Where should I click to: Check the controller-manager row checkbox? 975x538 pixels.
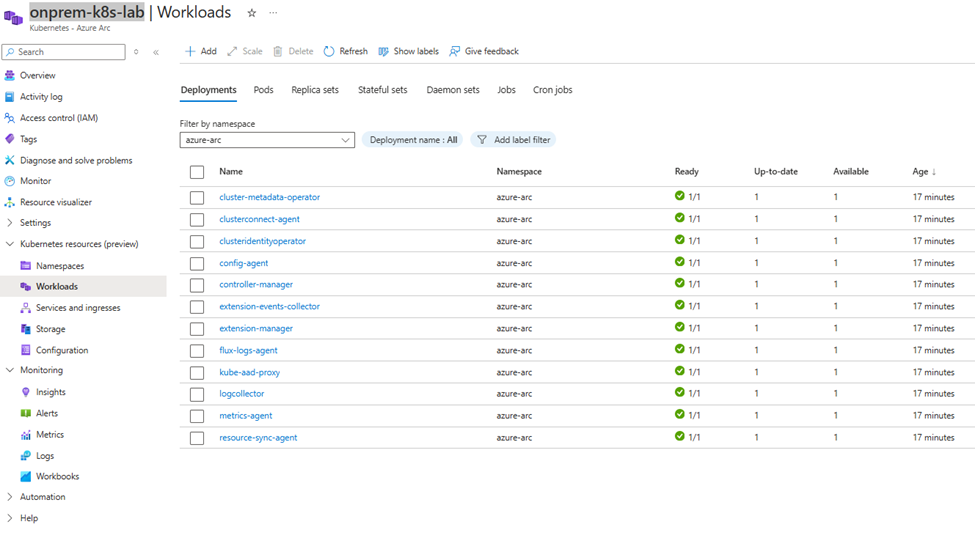[197, 285]
